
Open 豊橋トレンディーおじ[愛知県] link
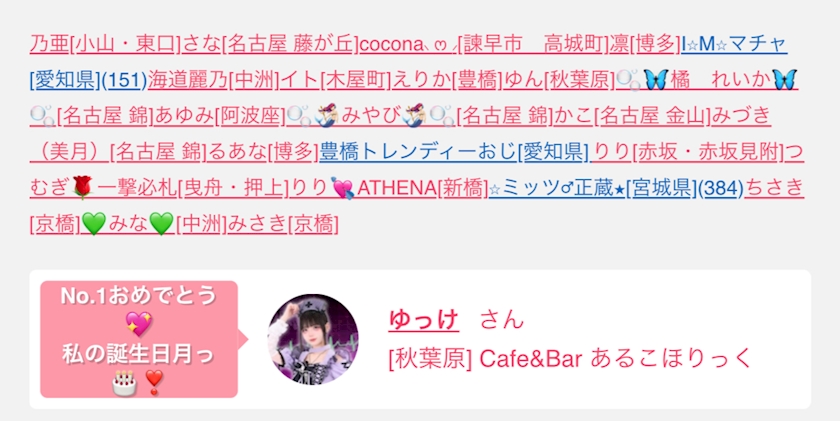(x=454, y=152)
